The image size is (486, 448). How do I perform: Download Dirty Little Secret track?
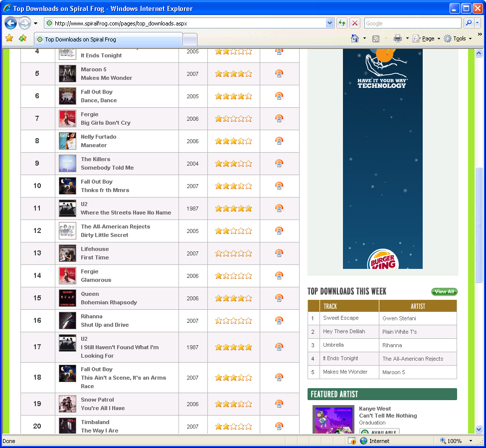pos(279,231)
